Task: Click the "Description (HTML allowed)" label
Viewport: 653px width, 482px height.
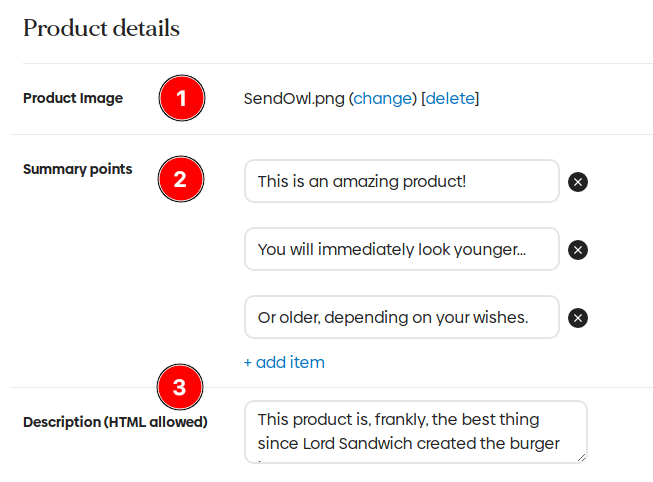Action: click(x=115, y=422)
